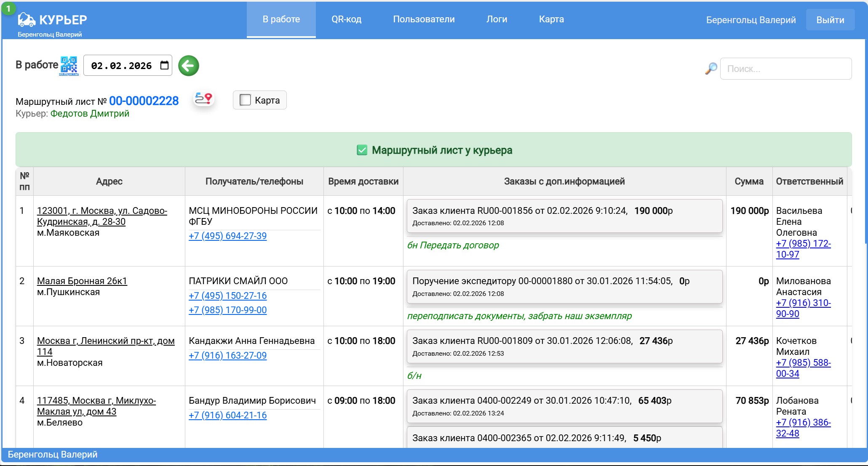Screen dimensions: 868x466
Task: Click delivery time "с 09:00 по 18:00"
Action: pyautogui.click(x=361, y=401)
